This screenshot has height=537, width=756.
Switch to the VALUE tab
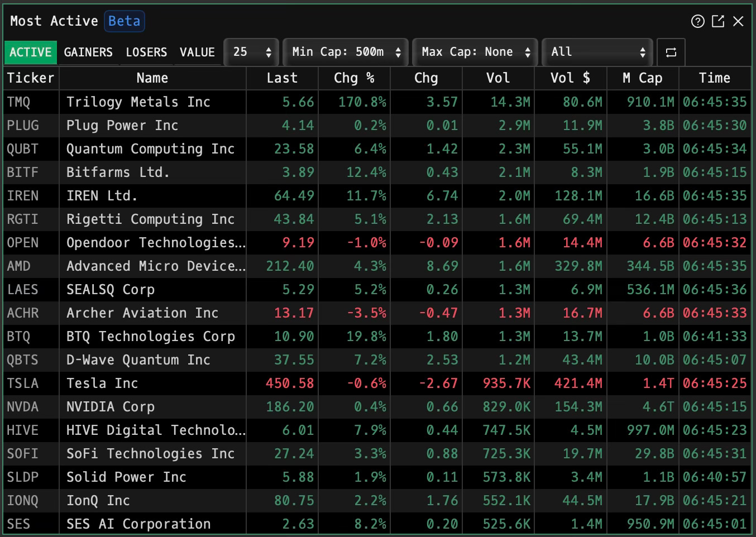(x=197, y=52)
